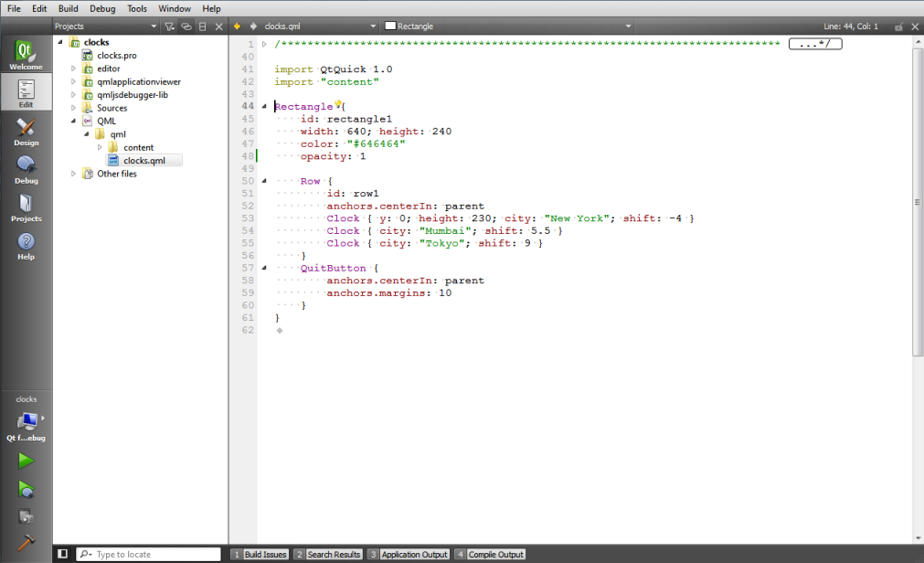This screenshot has width=924, height=563.
Task: Expand the content folder
Action: 100,147
